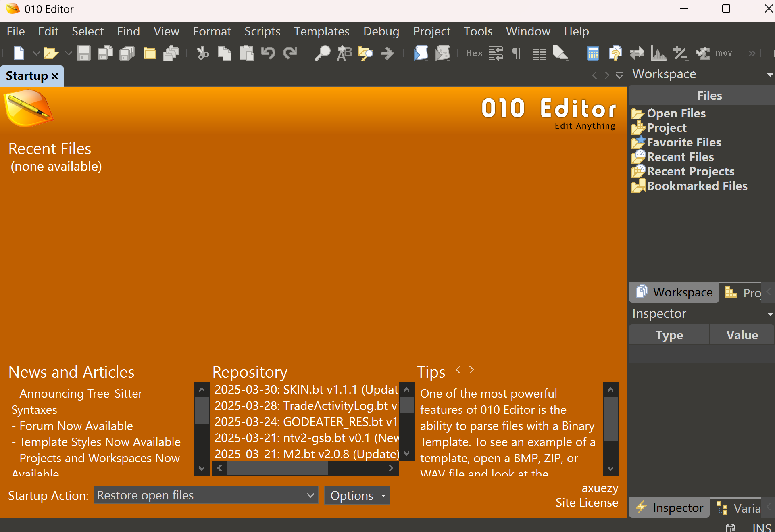
Task: Close the Startup tab
Action: tap(55, 76)
